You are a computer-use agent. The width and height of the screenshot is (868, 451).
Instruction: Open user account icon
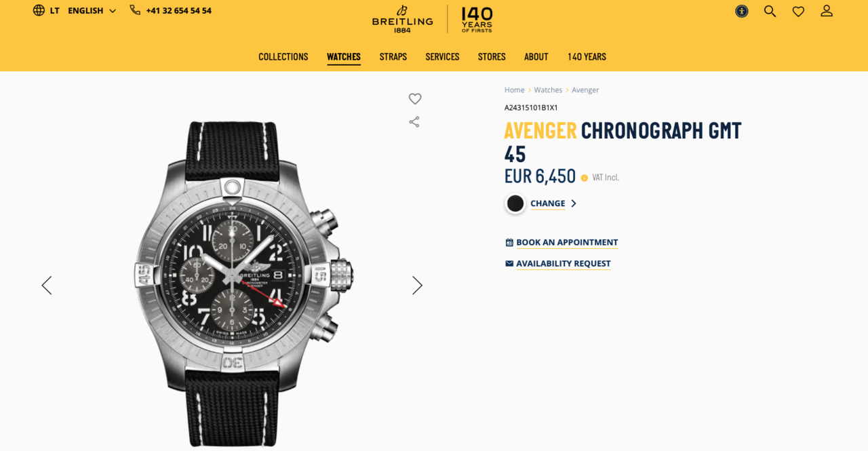827,11
